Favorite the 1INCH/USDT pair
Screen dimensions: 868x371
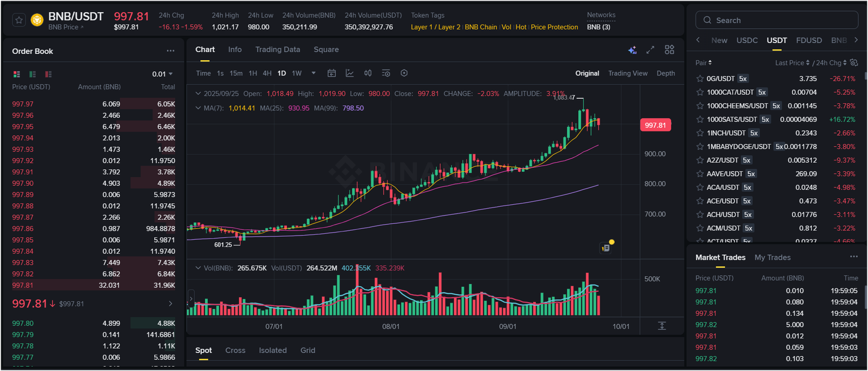point(700,133)
